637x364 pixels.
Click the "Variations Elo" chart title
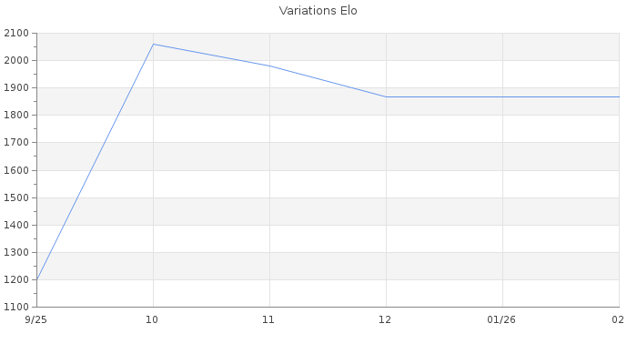(x=318, y=11)
